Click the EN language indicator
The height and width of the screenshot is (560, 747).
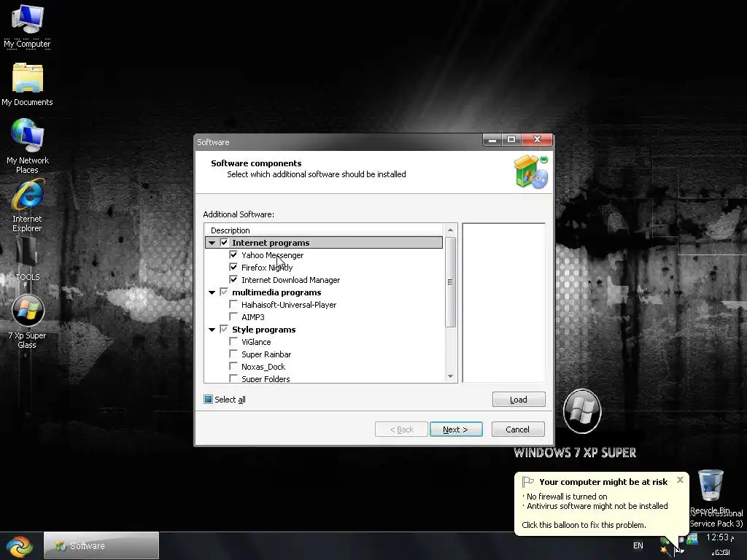(x=638, y=545)
